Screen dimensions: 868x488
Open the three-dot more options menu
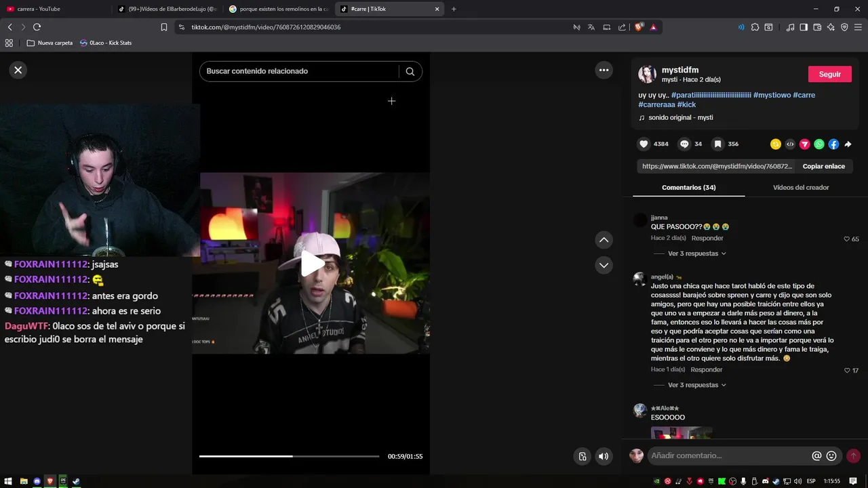[x=604, y=70]
